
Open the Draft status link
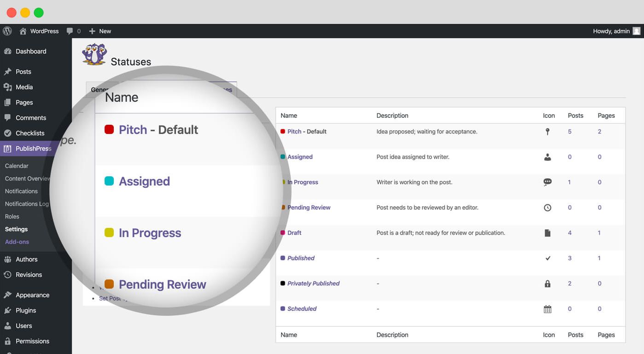click(x=294, y=233)
